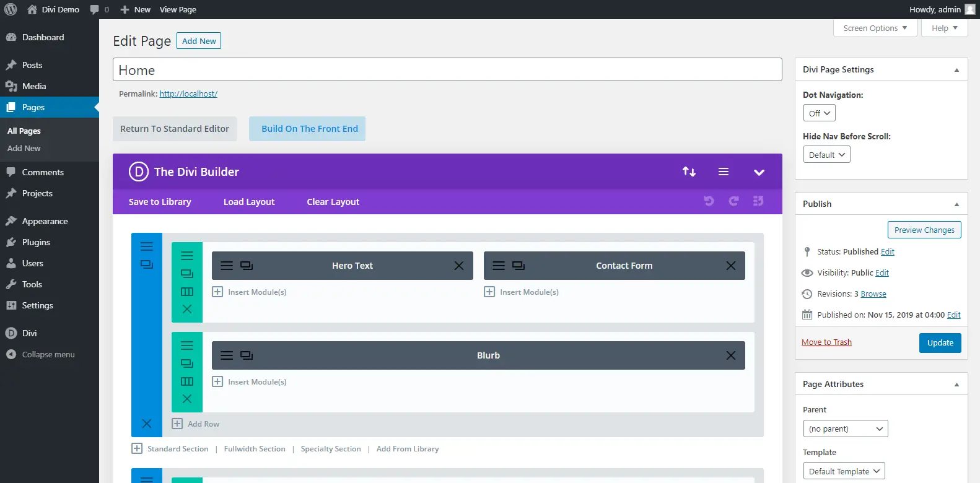Duplicate the Contact Form module
Image resolution: width=980 pixels, height=483 pixels.
point(518,266)
